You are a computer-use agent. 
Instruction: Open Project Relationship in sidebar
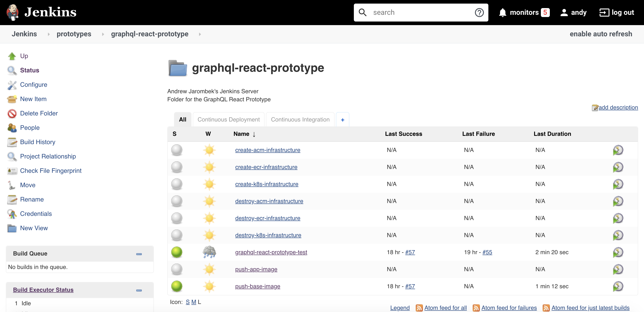click(x=48, y=157)
